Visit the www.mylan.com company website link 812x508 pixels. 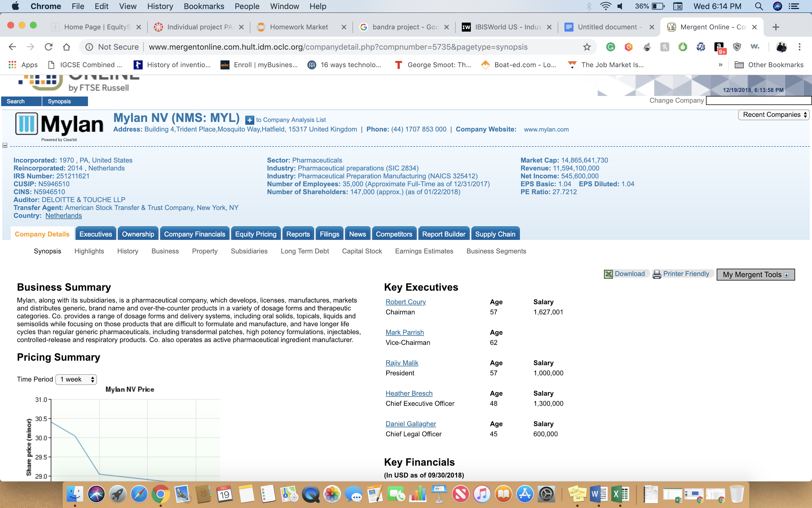coord(546,130)
